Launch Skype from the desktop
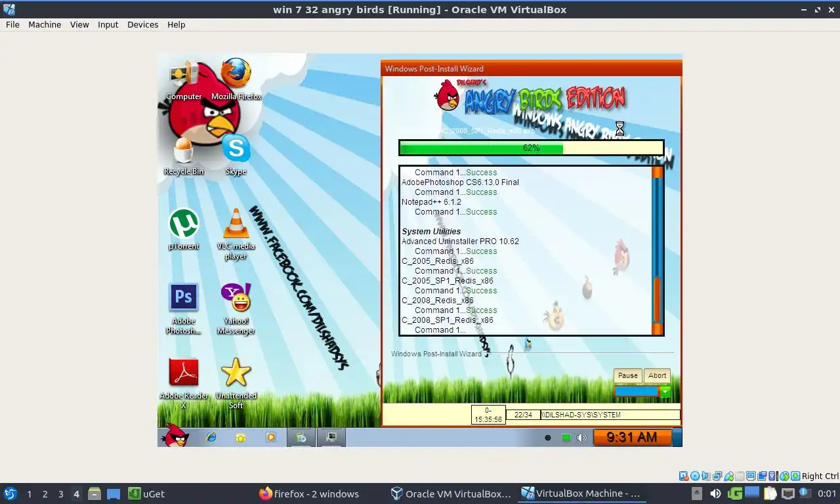The height and width of the screenshot is (504, 840). pyautogui.click(x=236, y=155)
